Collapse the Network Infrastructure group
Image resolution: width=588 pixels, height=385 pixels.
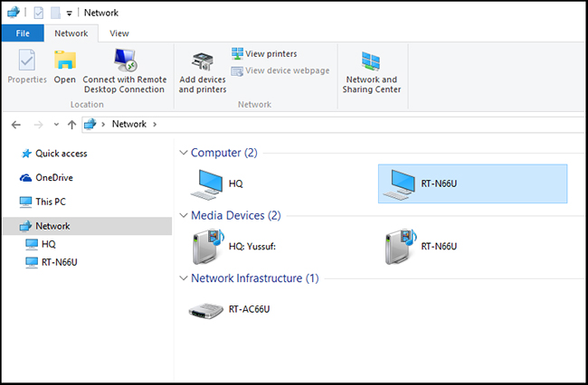[x=184, y=278]
